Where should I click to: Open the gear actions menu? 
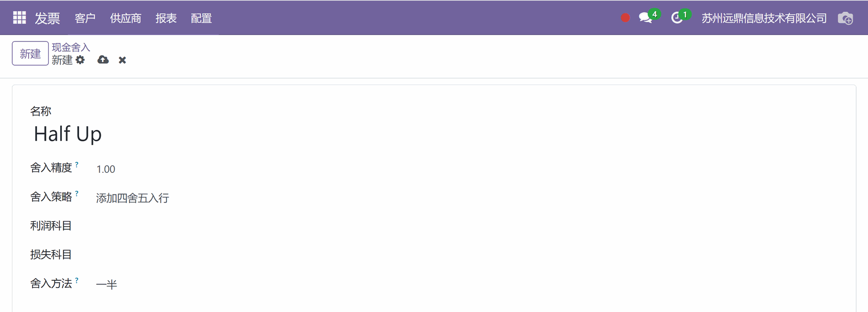click(x=80, y=60)
